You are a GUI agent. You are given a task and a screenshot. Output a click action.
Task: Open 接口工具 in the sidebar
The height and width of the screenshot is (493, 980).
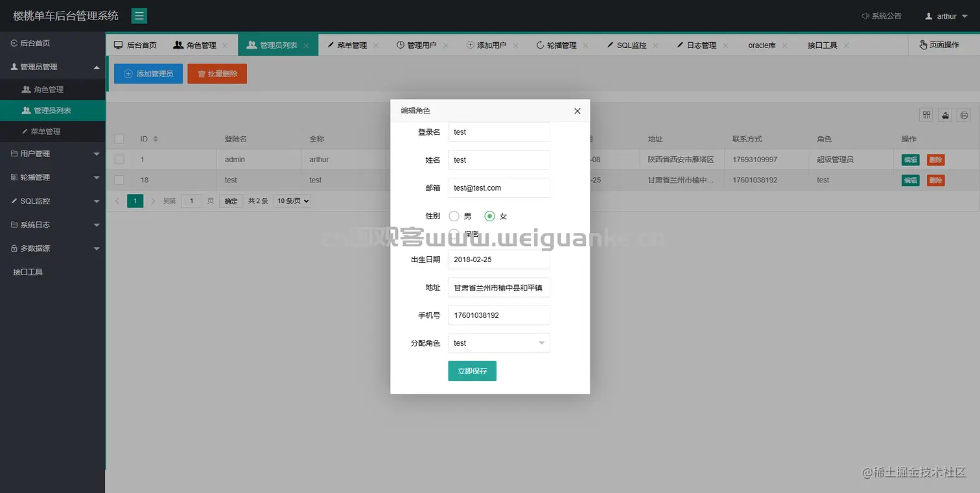pyautogui.click(x=52, y=272)
